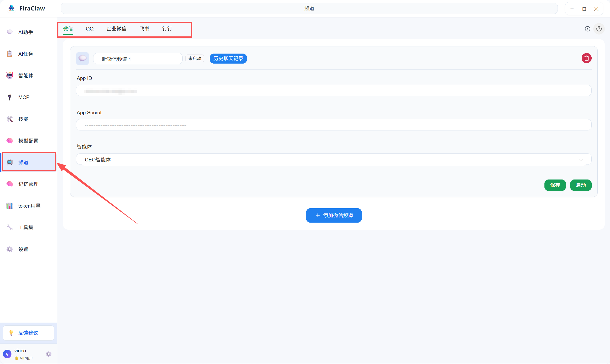Click the info exclamation icon at top right

click(587, 29)
